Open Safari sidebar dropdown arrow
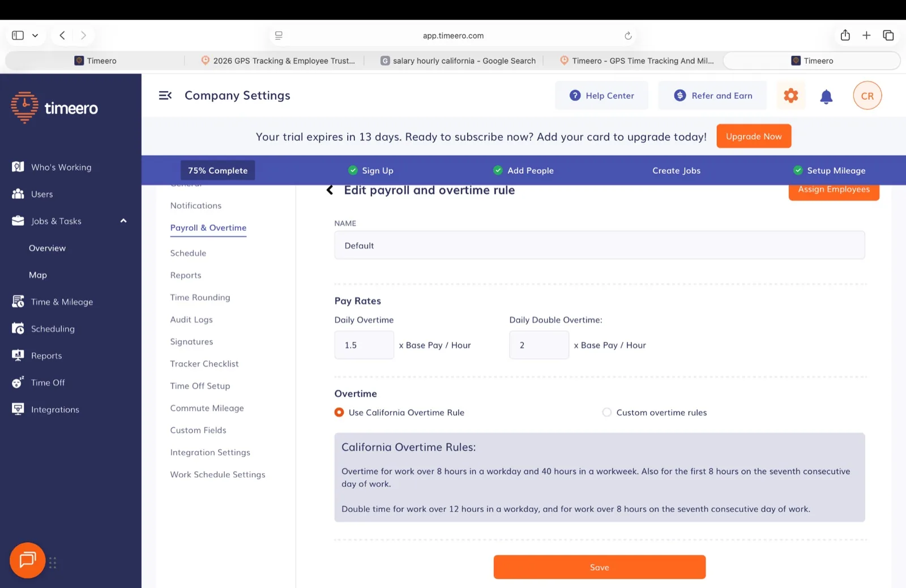 click(35, 36)
